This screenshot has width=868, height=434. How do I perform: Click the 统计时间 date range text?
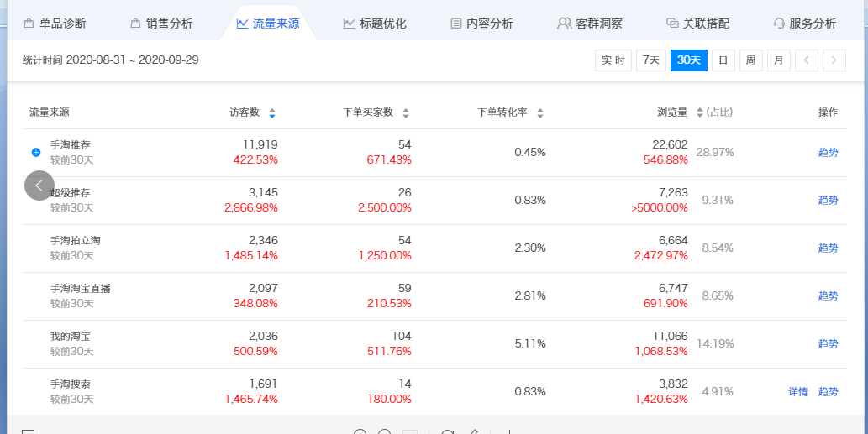[x=111, y=60]
